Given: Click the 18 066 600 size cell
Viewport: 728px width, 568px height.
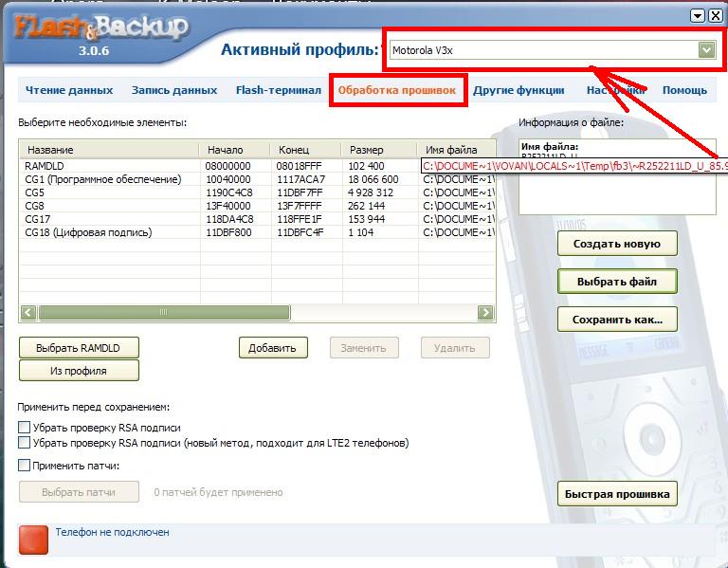Looking at the screenshot, I should tap(373, 179).
